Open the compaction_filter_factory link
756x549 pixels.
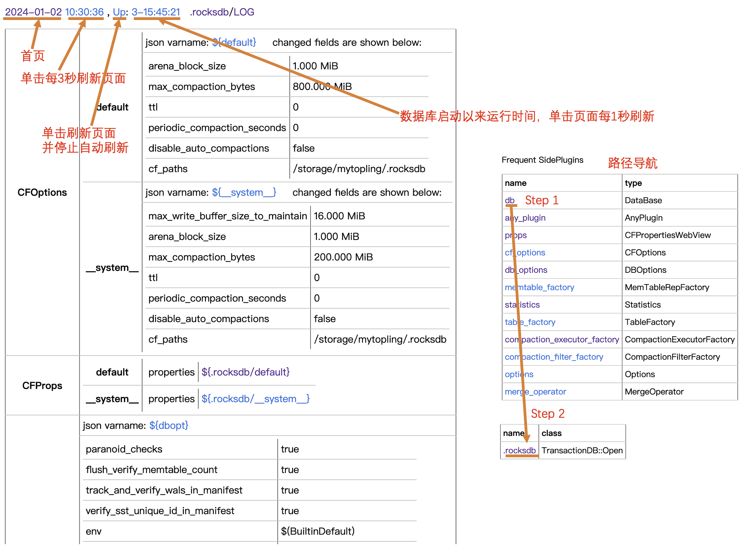click(554, 357)
